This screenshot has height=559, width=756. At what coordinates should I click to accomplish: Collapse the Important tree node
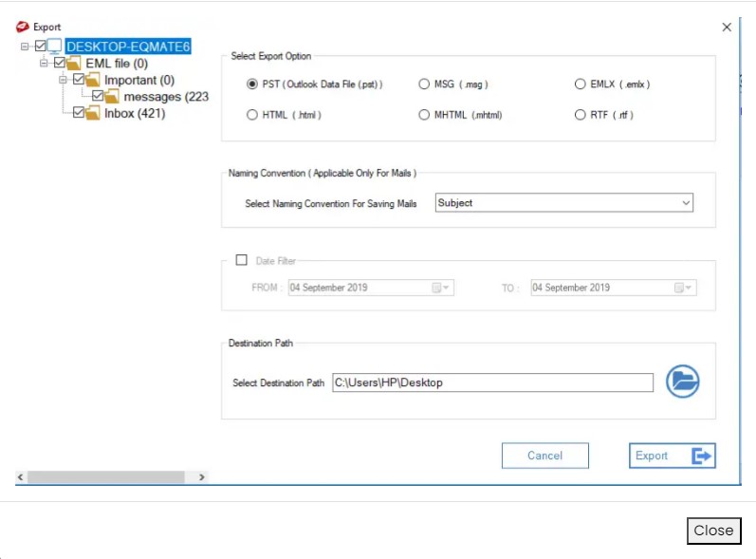[x=63, y=80]
